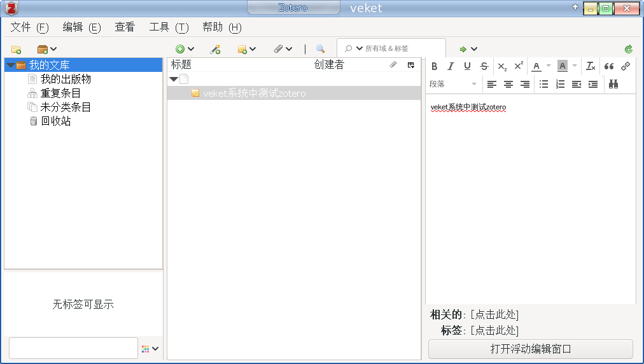Toggle italic formatting
The width and height of the screenshot is (644, 364).
pyautogui.click(x=451, y=66)
